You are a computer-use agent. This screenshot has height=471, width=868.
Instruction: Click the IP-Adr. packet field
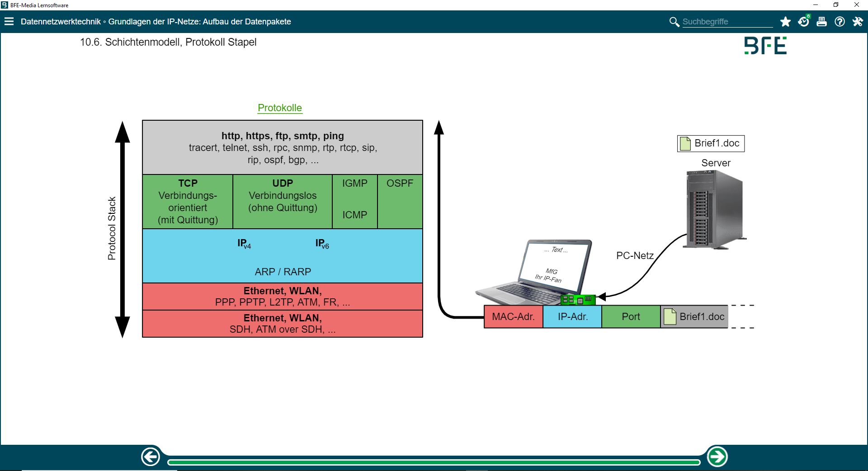point(572,317)
